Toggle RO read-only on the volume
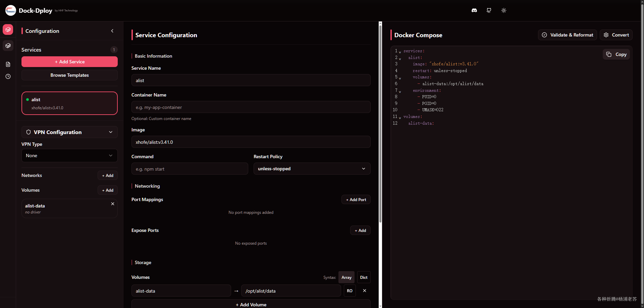The width and height of the screenshot is (644, 308). 350,291
